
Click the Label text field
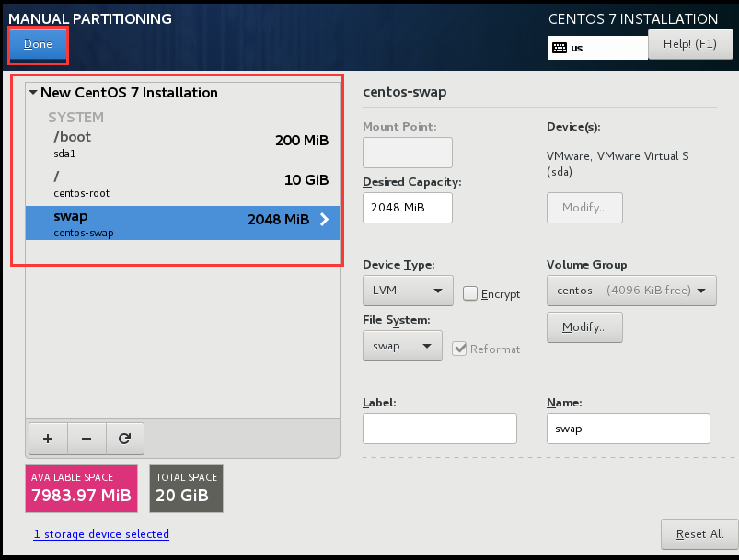tap(440, 429)
